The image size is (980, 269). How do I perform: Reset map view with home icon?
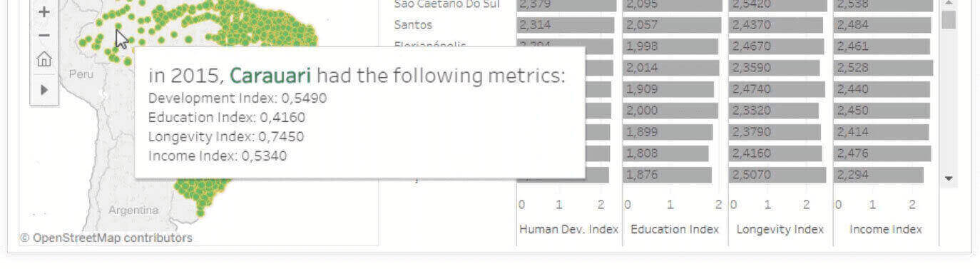click(44, 59)
